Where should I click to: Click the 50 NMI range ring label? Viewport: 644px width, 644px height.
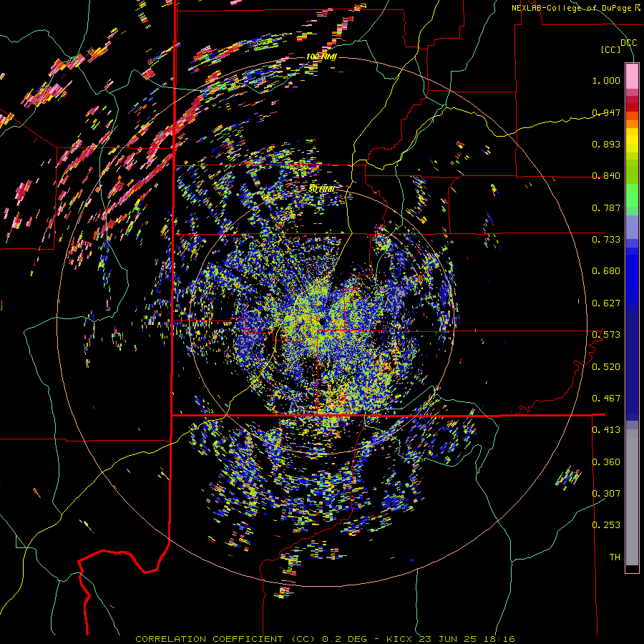(x=321, y=190)
